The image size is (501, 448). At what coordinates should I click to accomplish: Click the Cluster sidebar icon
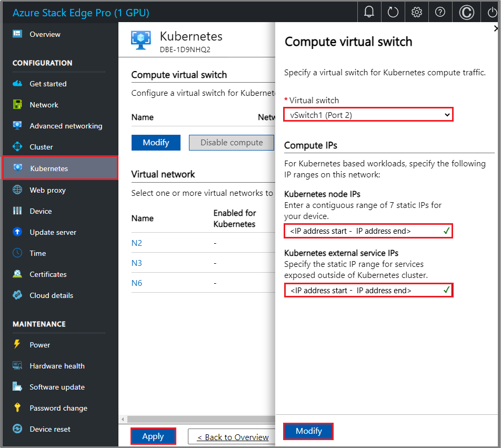pos(17,146)
